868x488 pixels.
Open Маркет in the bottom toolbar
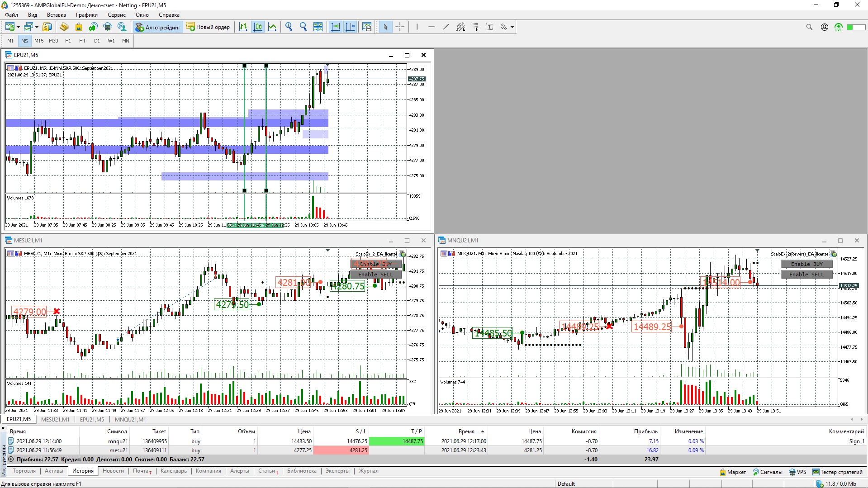point(733,472)
